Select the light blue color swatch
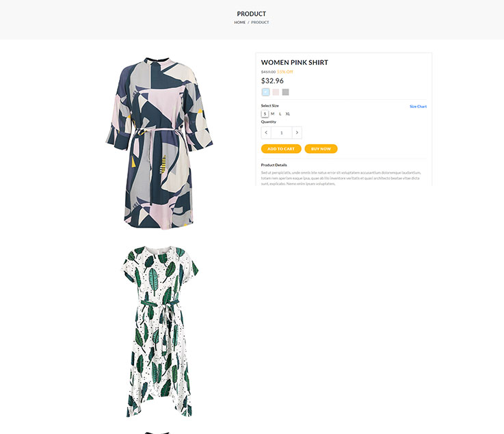504x434 pixels. (265, 92)
